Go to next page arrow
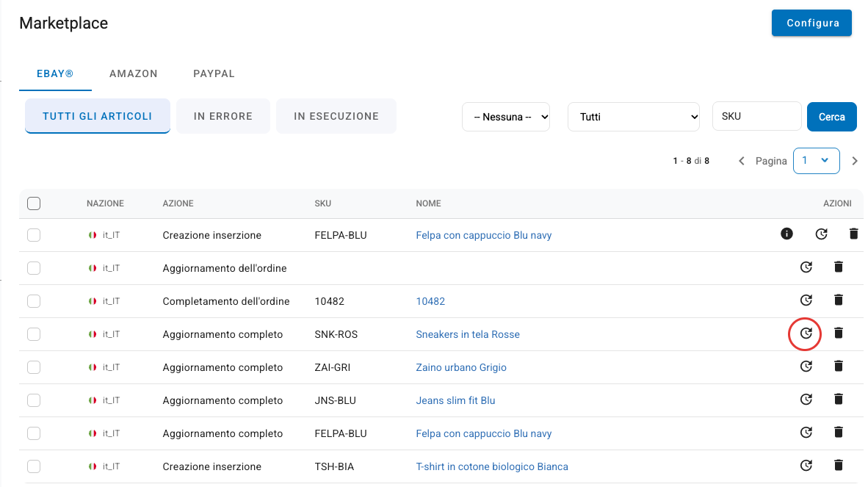The image size is (868, 487). pos(855,161)
